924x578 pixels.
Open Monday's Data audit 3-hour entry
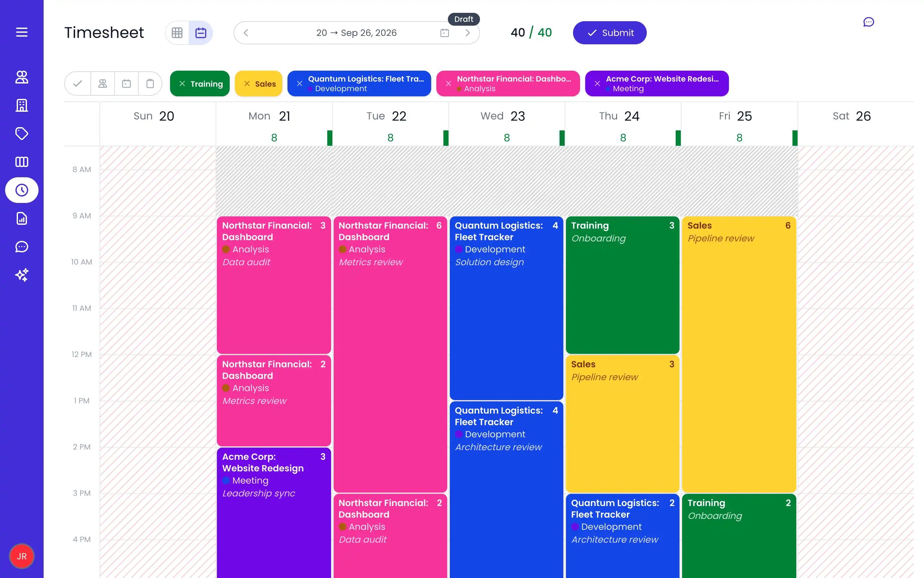tap(274, 285)
